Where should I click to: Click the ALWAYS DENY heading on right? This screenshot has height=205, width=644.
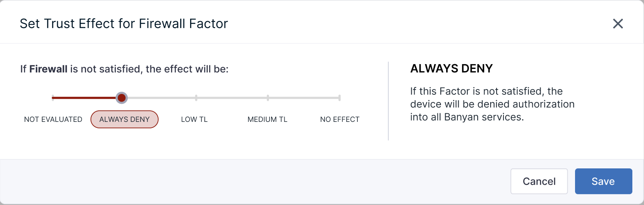click(451, 68)
